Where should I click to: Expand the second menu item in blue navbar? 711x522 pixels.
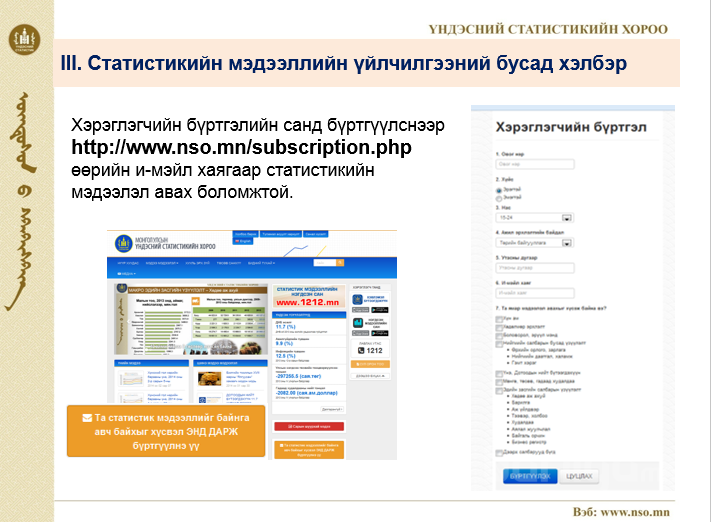162,263
